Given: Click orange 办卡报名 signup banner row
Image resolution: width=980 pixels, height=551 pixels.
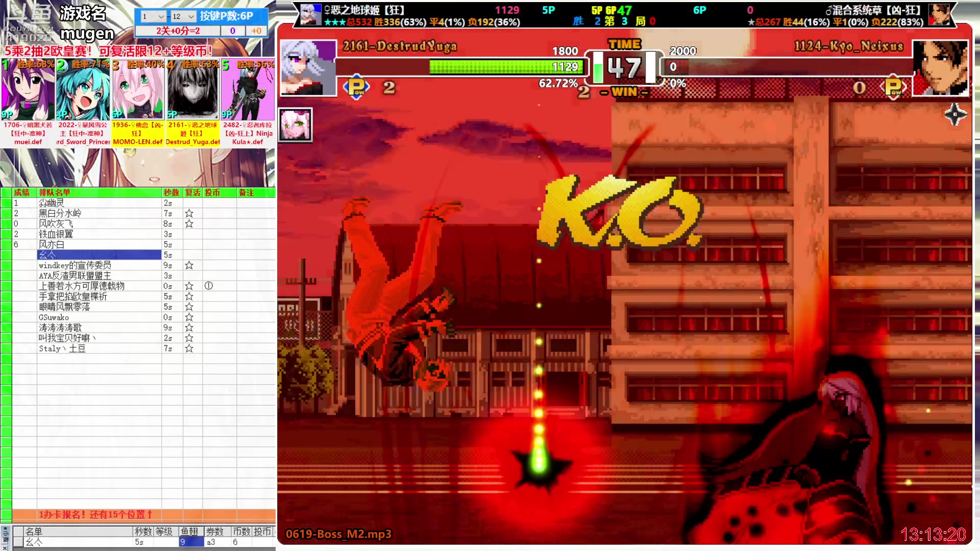Looking at the screenshot, I should (x=144, y=515).
